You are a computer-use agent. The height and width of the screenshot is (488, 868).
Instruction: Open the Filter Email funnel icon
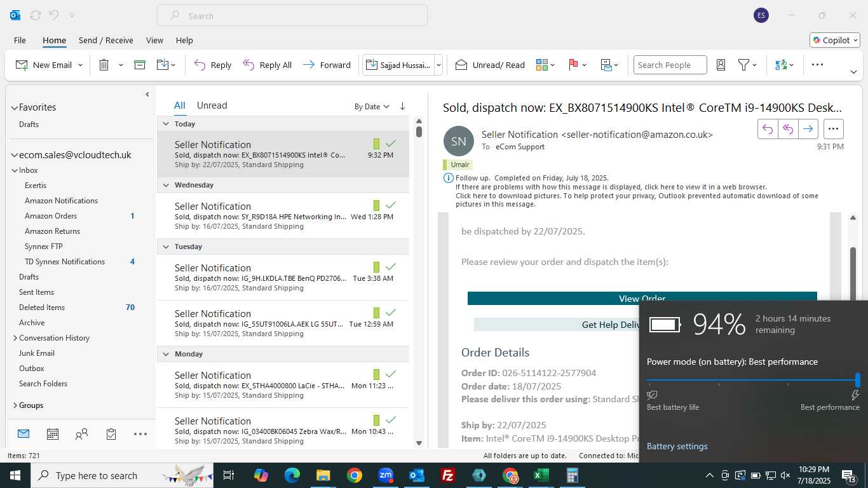coord(743,65)
